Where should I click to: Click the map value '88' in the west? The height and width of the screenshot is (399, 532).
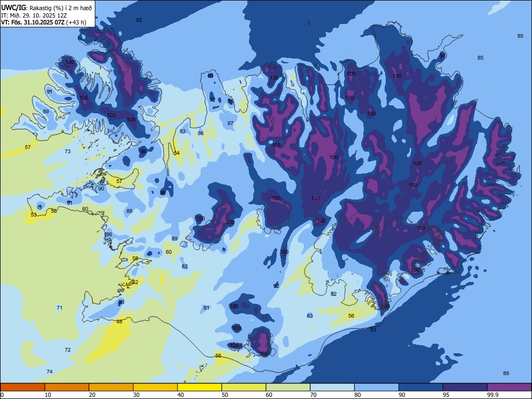click(x=129, y=211)
